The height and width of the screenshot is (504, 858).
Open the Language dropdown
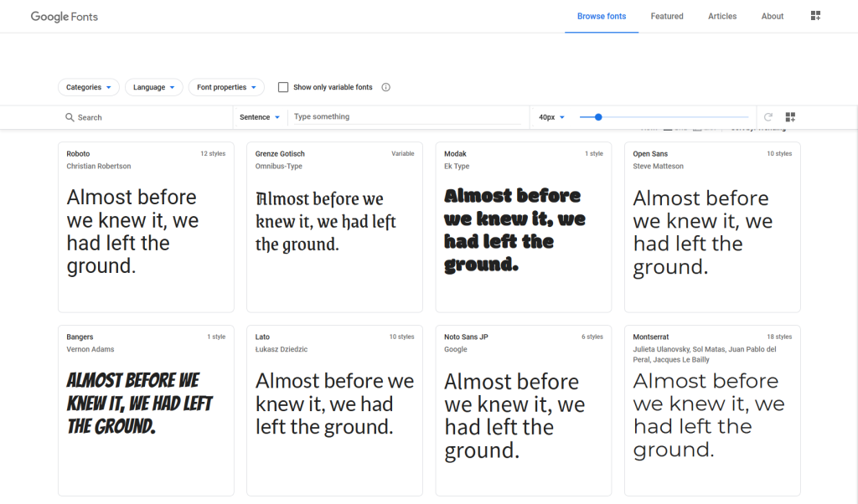pyautogui.click(x=153, y=87)
